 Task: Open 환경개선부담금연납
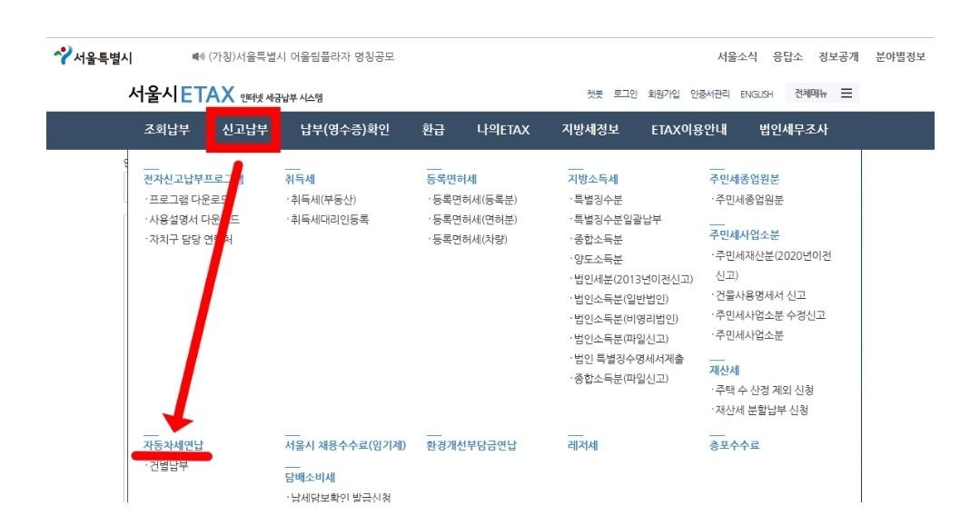coord(471,445)
